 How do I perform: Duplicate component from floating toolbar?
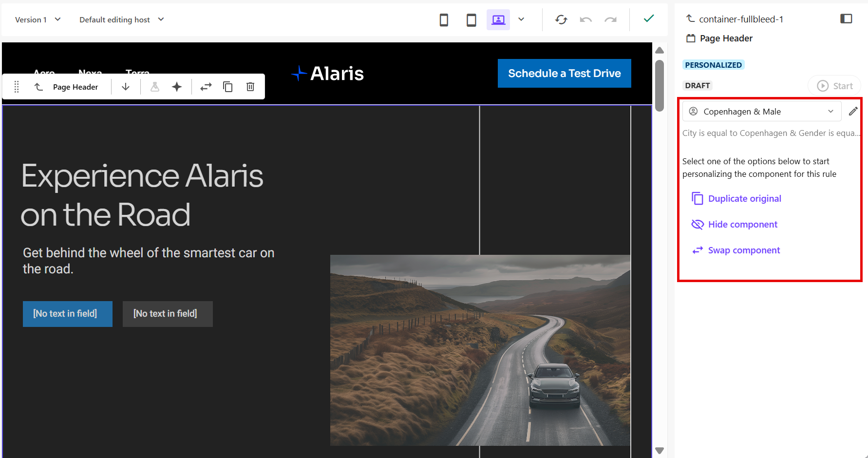coord(228,87)
